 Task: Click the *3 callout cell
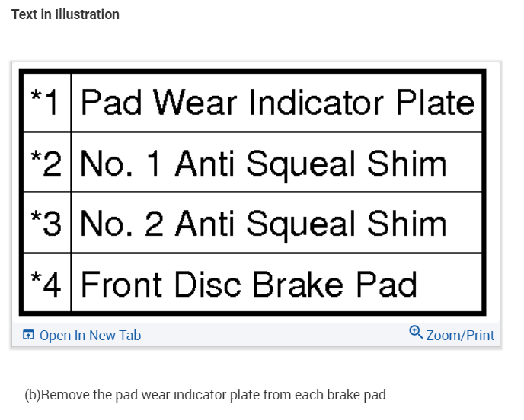click(x=46, y=223)
